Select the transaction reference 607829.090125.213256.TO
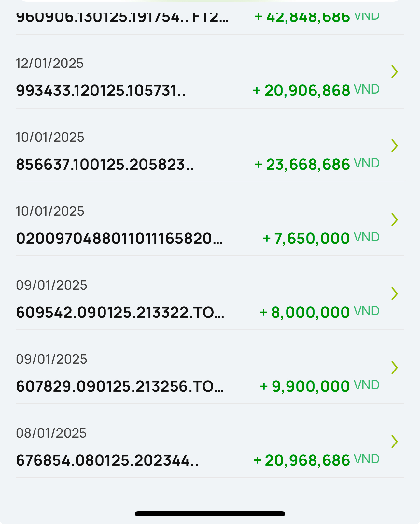Image resolution: width=420 pixels, height=524 pixels. coord(120,386)
